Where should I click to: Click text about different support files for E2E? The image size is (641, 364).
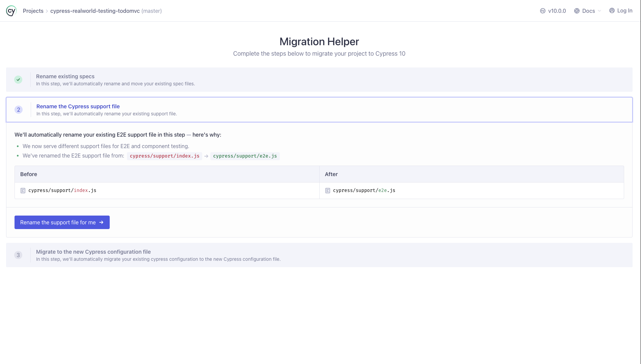pyautogui.click(x=106, y=146)
